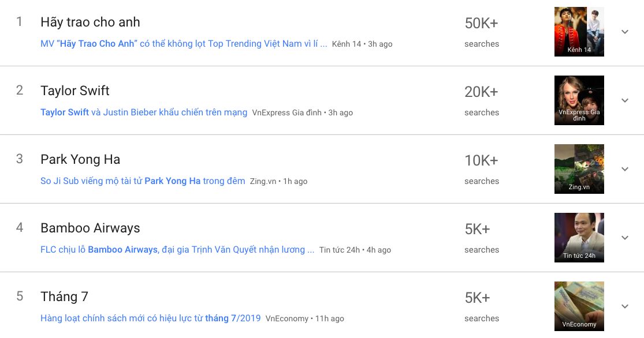Open the VnExpress Gia đình thumbnail

click(579, 100)
